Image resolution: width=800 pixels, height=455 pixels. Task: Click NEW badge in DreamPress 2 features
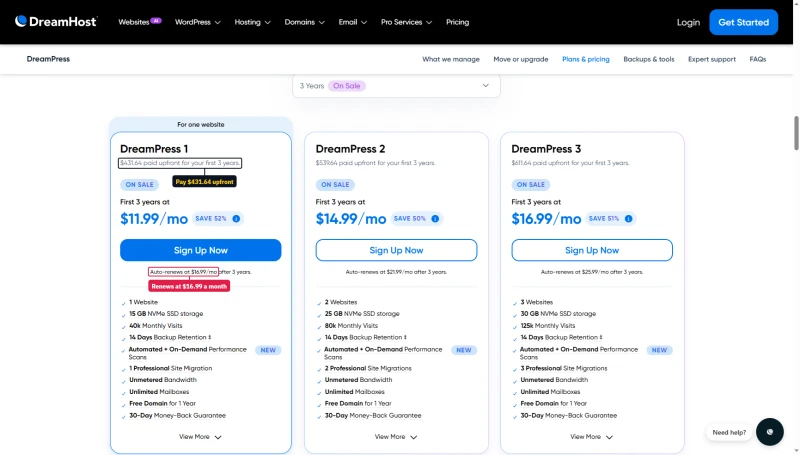(x=464, y=350)
